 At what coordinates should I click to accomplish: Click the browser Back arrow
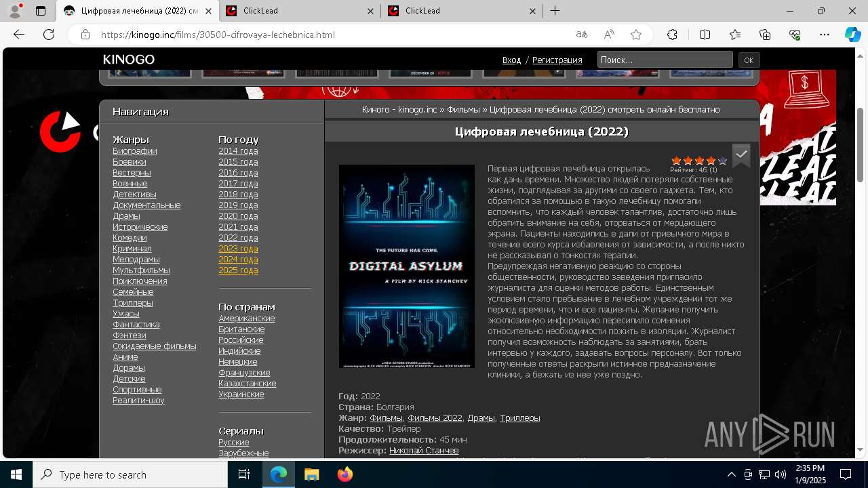point(19,35)
